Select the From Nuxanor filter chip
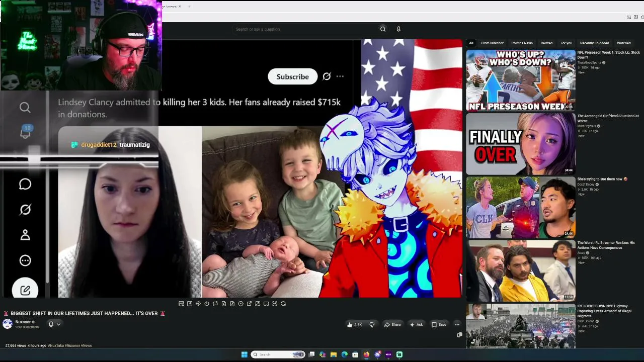The image size is (644, 362). click(492, 43)
